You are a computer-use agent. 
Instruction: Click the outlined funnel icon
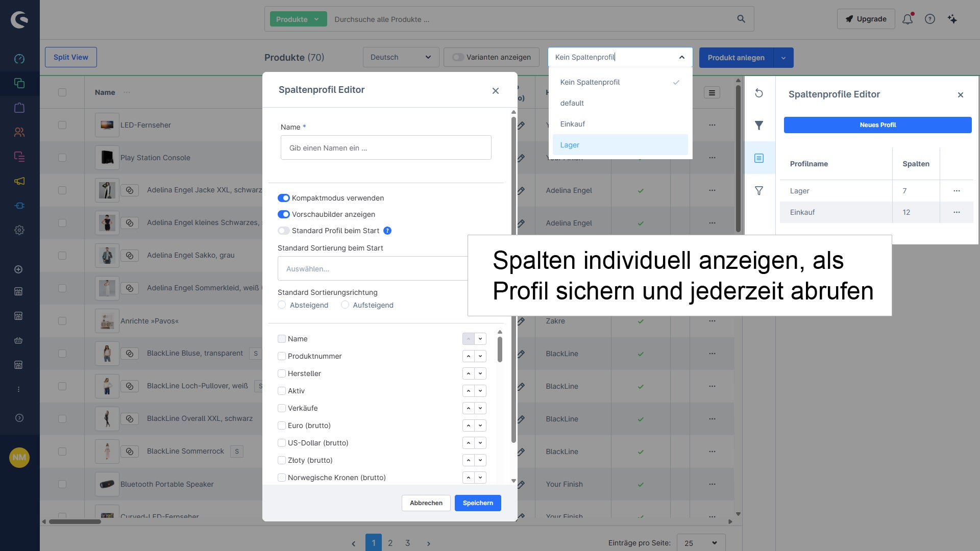coord(759,190)
